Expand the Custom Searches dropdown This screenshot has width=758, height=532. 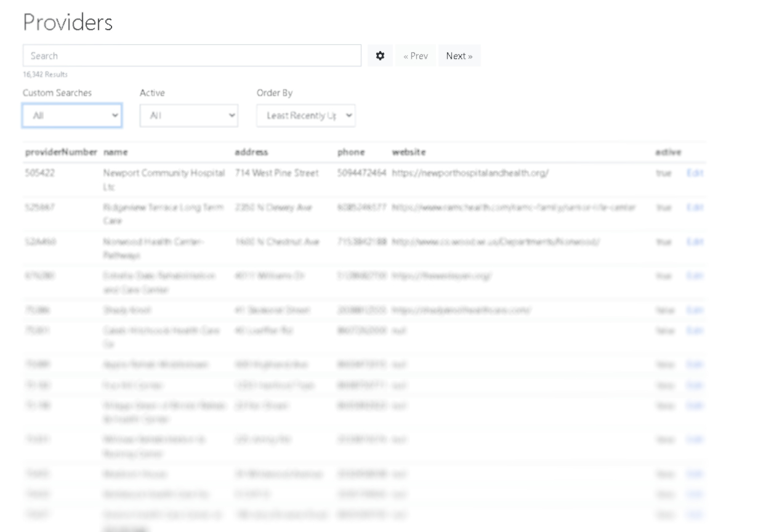72,115
